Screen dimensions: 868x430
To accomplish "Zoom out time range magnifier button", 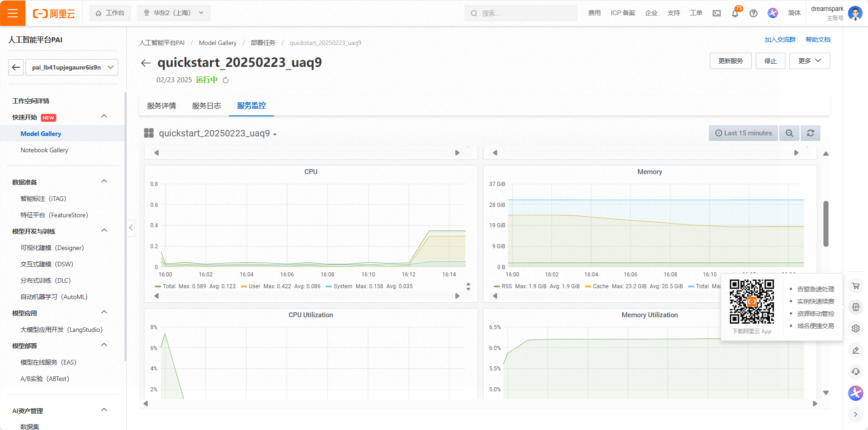I will coord(789,133).
